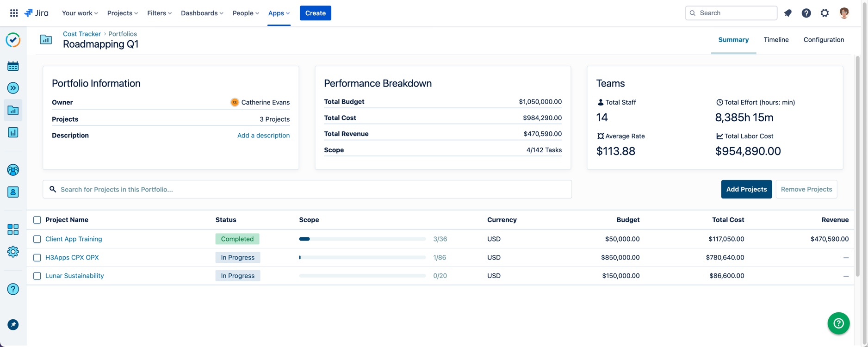Viewport: 868px width, 347px height.
Task: Expand the Dashboards menu
Action: pos(202,13)
